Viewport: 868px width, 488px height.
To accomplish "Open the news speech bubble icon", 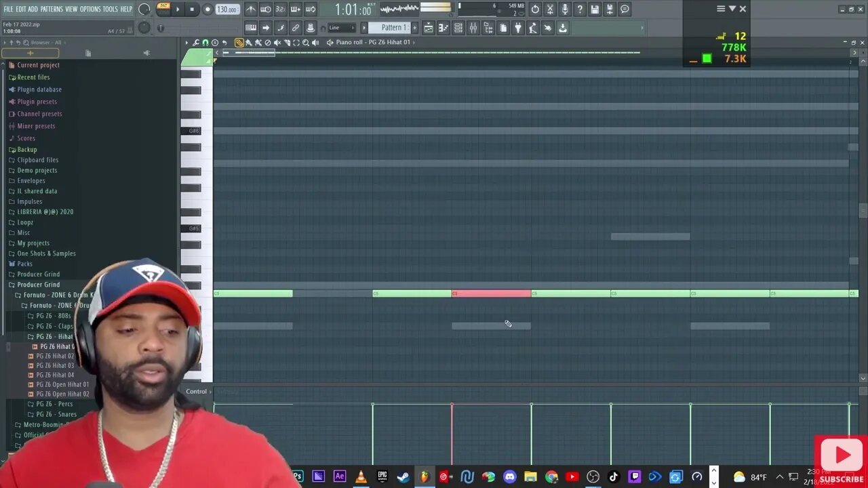I will pyautogui.click(x=625, y=9).
